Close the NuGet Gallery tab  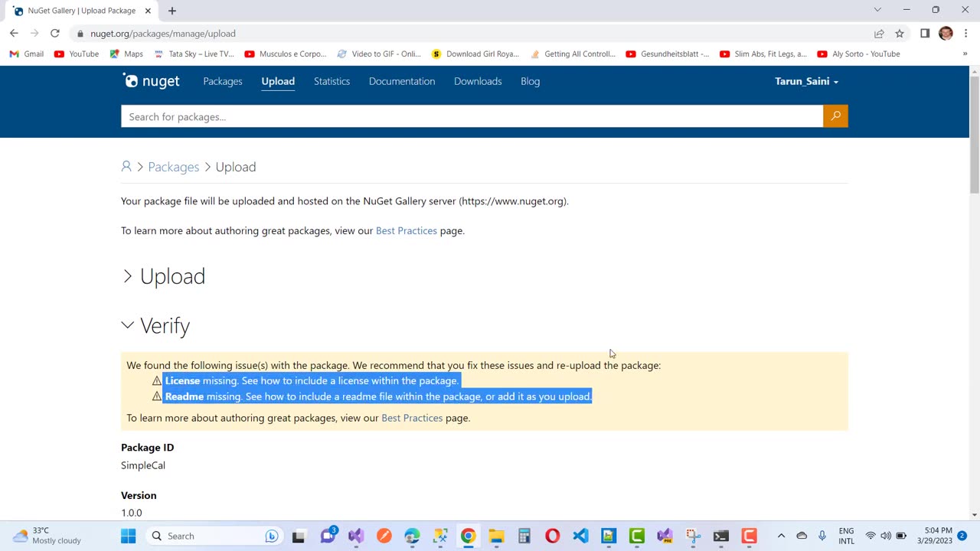coord(148,11)
